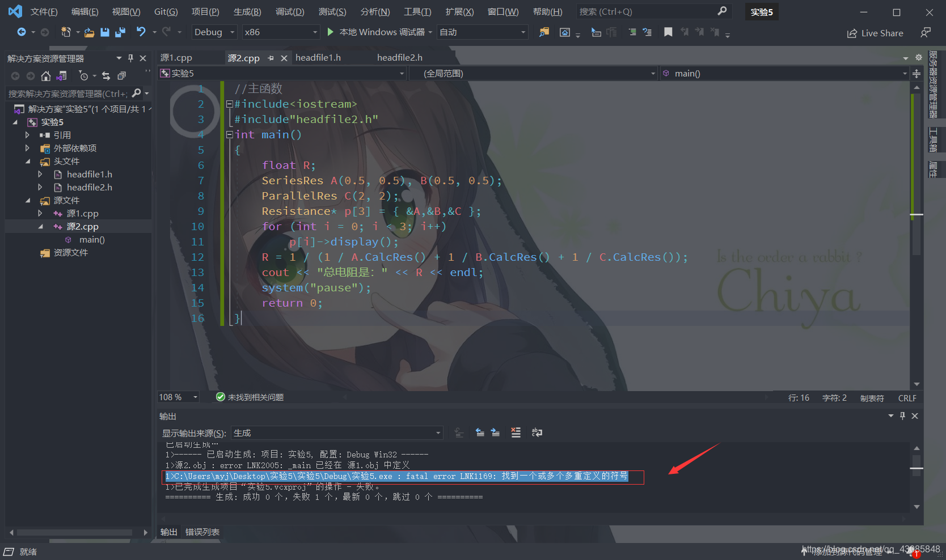Open the 生成(B) build menu
This screenshot has width=946, height=560.
[x=247, y=12]
